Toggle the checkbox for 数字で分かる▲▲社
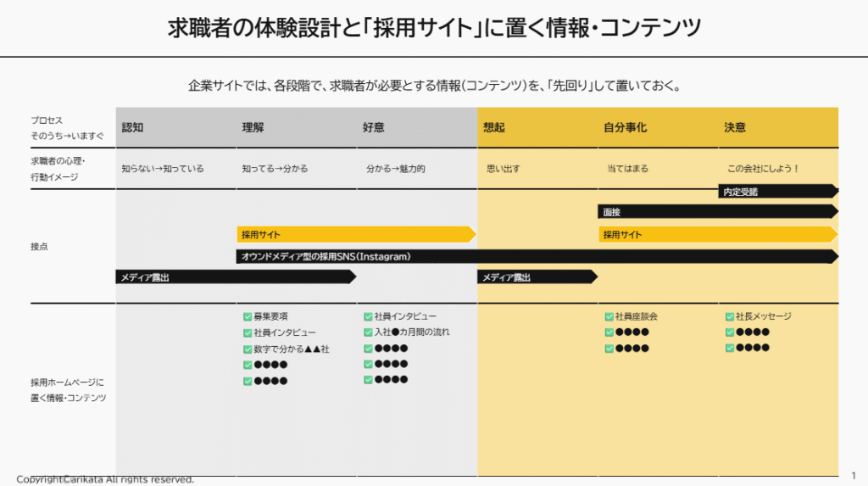The height and width of the screenshot is (486, 868). coord(248,349)
